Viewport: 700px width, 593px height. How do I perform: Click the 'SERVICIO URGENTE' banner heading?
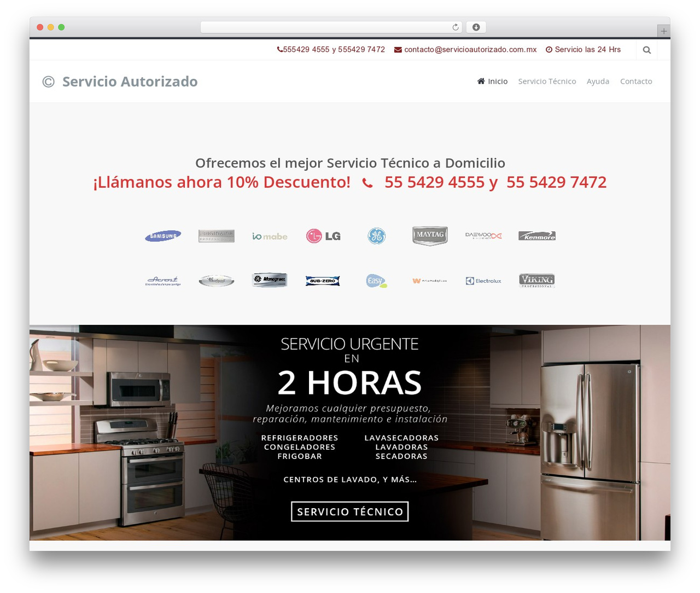350,344
